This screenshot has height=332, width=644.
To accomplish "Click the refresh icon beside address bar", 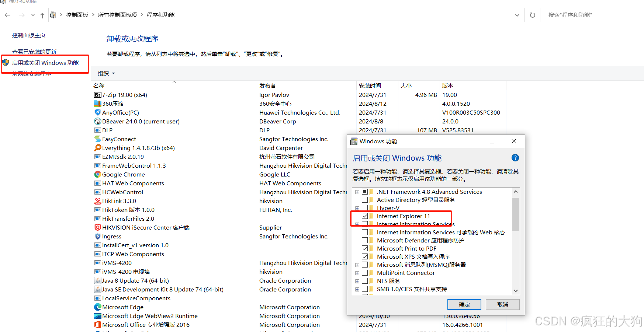I will click(533, 15).
